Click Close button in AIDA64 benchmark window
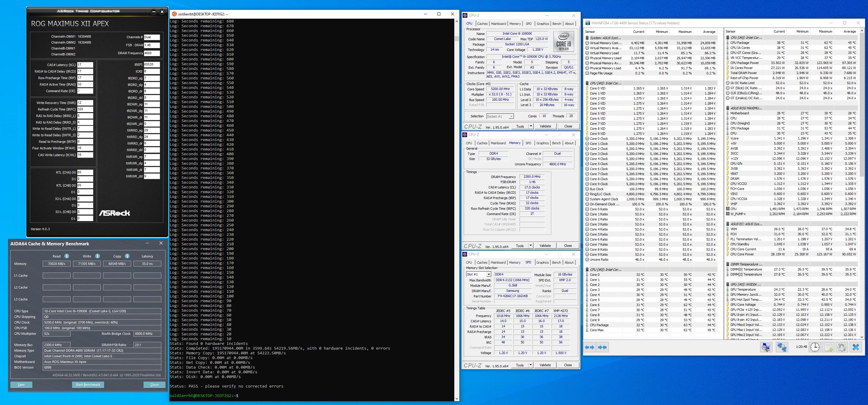Viewport: 868px width, 405px height. [154, 385]
